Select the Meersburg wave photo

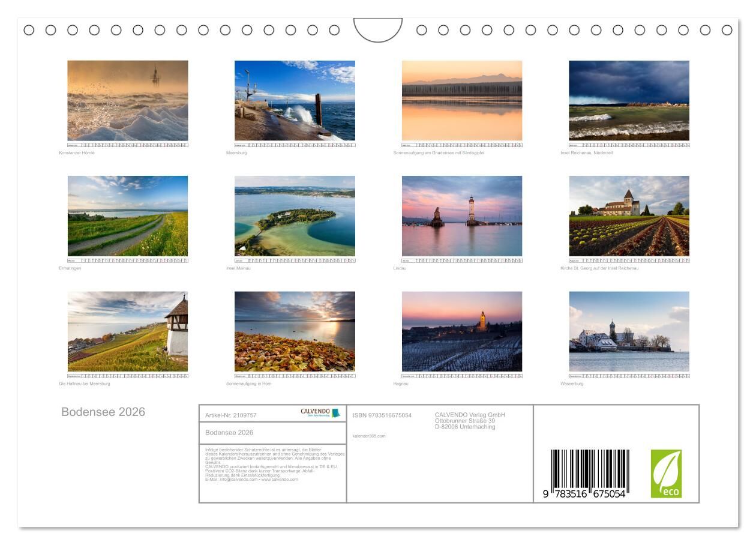[x=295, y=100]
